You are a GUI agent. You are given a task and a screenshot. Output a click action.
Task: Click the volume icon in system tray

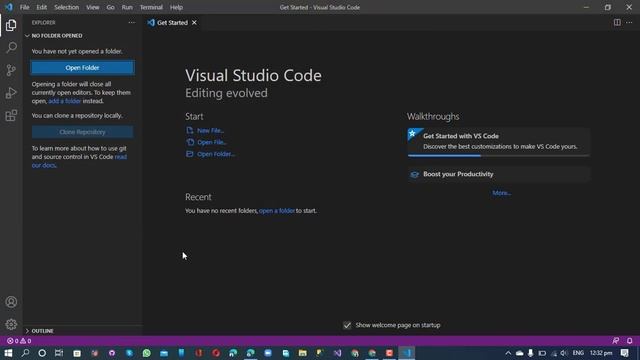(x=564, y=353)
